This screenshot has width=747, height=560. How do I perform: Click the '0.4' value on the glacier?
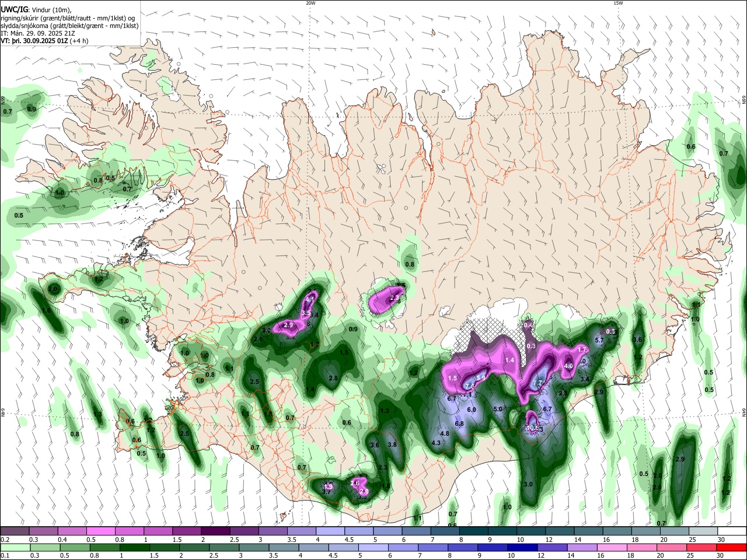click(x=529, y=324)
